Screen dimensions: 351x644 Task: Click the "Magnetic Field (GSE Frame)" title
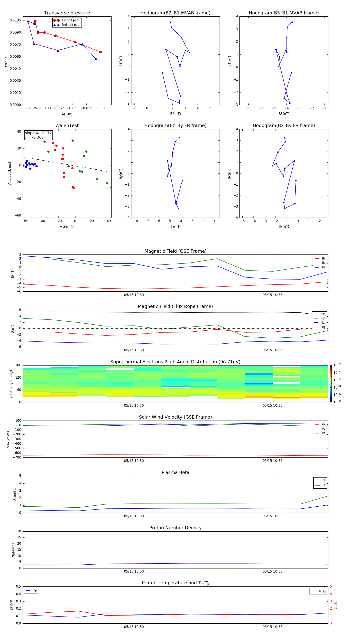(175, 251)
